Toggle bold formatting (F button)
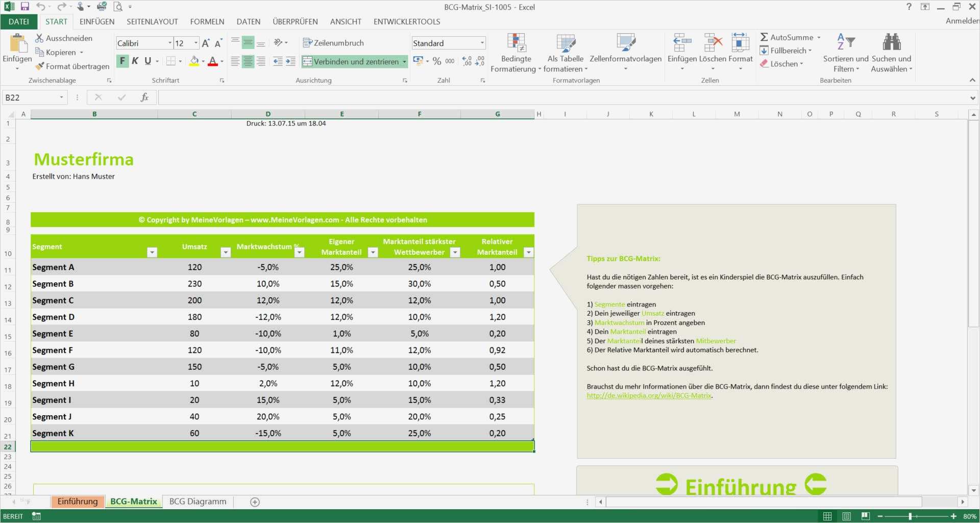Viewport: 980px width, 523px height. 122,61
